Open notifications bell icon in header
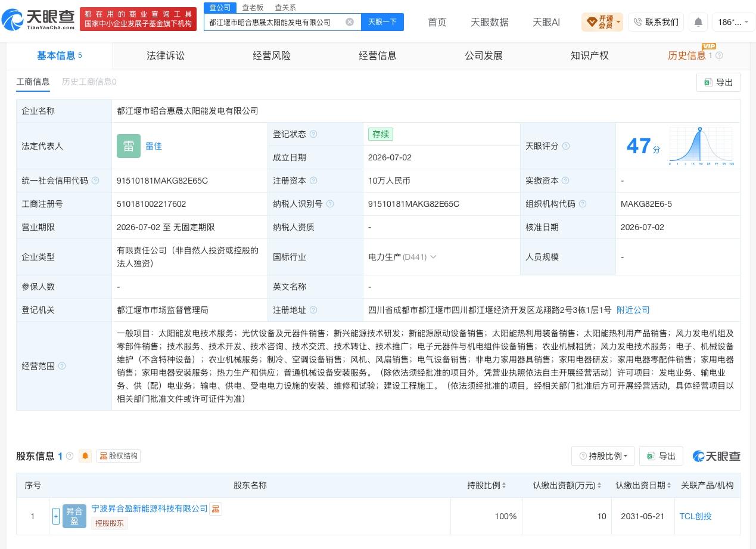Screen dimensions: 756x549 [698, 22]
